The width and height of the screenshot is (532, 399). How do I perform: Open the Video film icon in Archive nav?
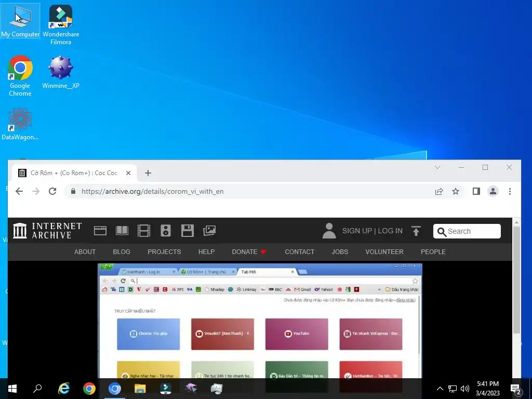(144, 231)
